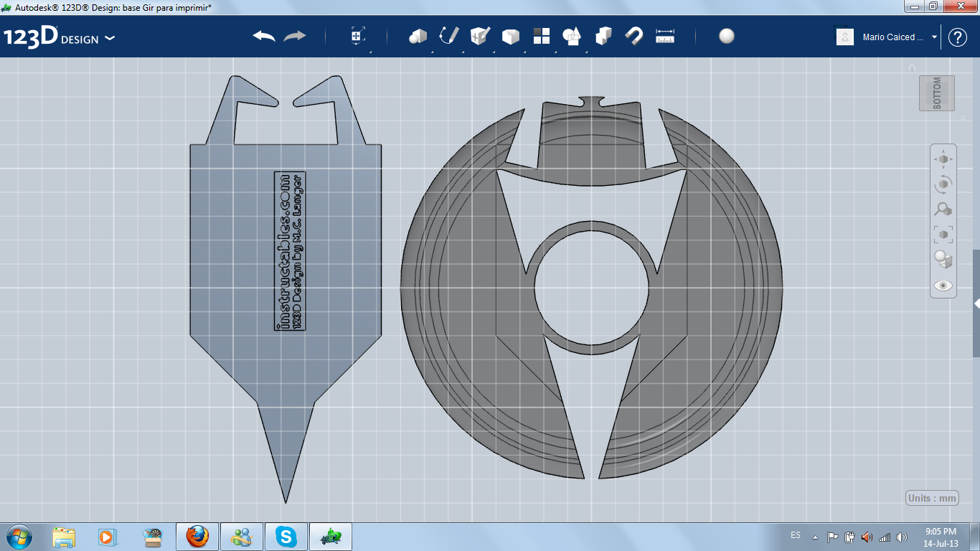Undo the last action in 123D Design
Image resolution: width=980 pixels, height=551 pixels.
click(264, 36)
